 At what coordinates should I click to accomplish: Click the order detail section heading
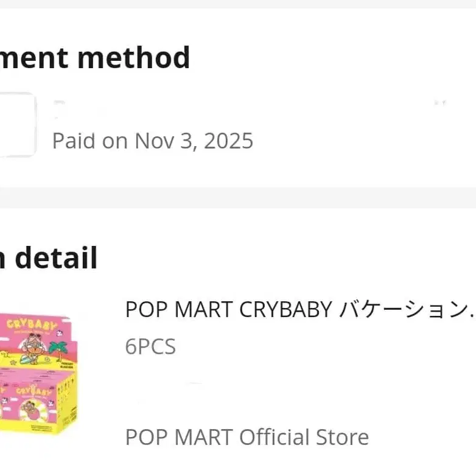click(49, 258)
